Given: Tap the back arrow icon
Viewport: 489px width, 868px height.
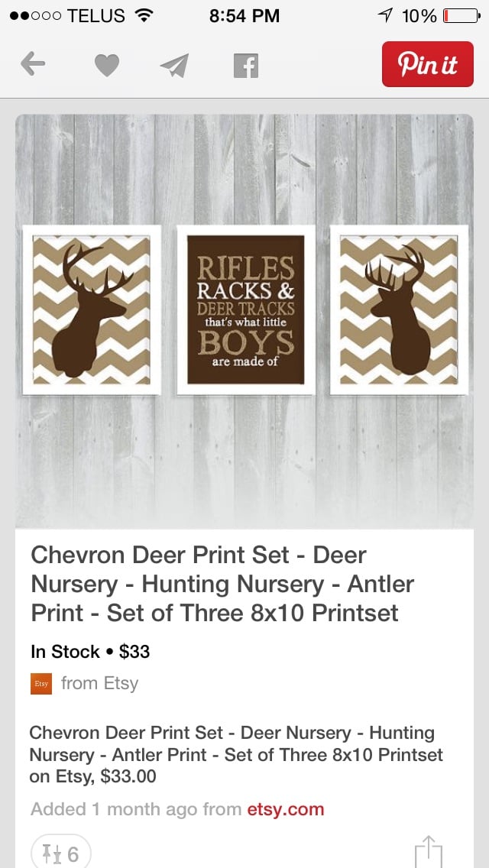Looking at the screenshot, I should (33, 64).
